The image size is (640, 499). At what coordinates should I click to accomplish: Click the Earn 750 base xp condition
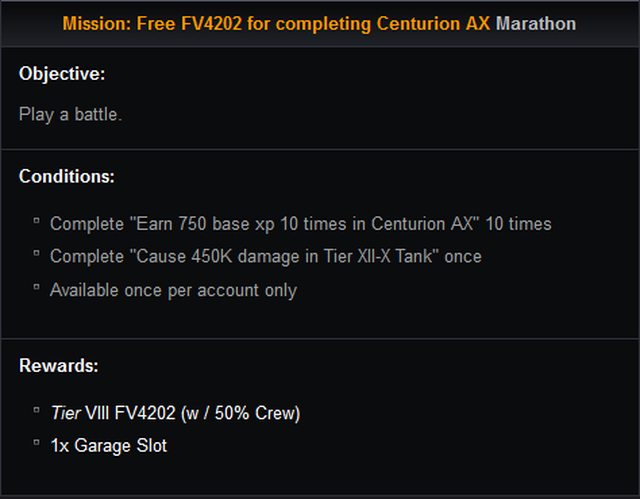(x=301, y=224)
